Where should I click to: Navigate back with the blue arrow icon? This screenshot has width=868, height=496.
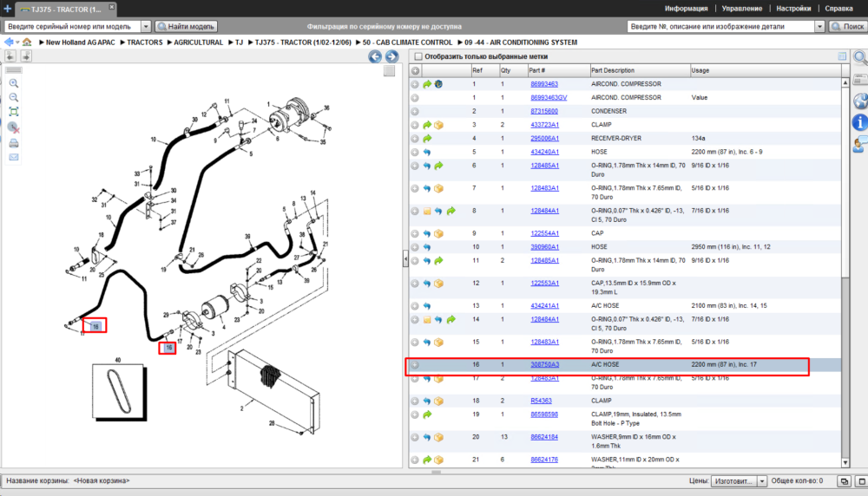(9, 42)
